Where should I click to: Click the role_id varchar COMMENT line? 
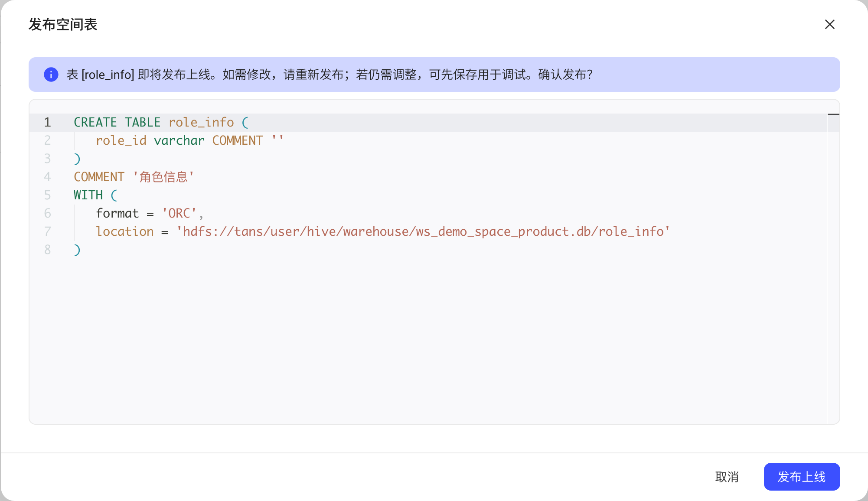[190, 141]
